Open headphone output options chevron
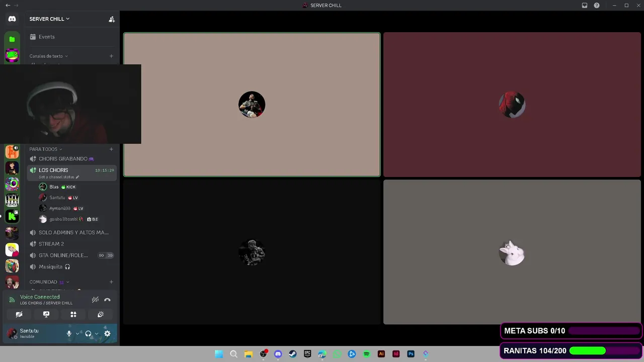The image size is (644, 362). (x=97, y=333)
